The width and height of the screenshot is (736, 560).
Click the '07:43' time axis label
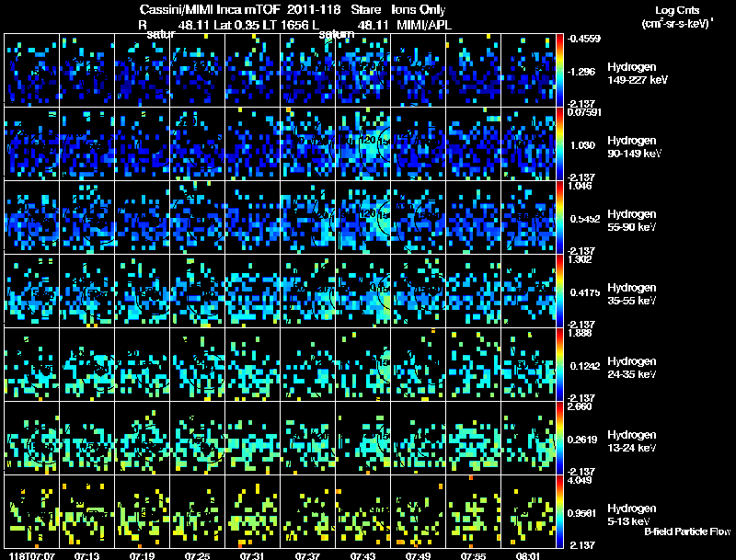click(362, 555)
